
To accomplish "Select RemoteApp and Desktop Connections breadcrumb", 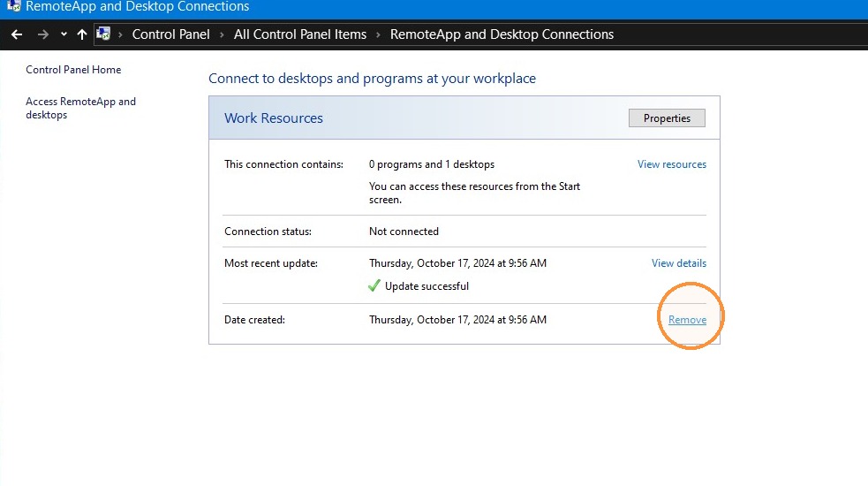I will point(502,34).
